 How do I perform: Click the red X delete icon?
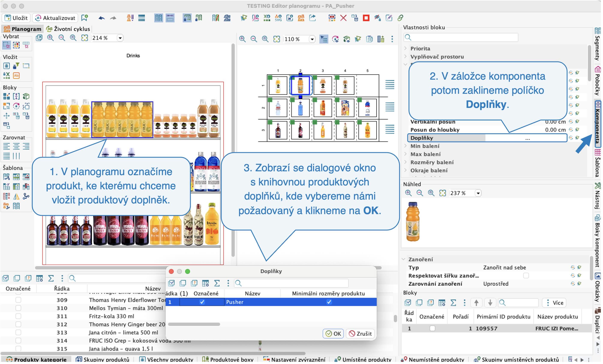click(343, 18)
